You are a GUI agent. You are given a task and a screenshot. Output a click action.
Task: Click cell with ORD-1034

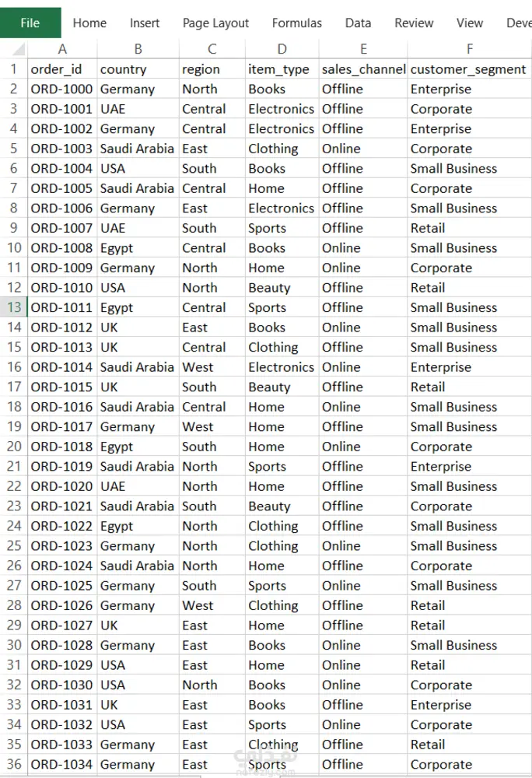pyautogui.click(x=62, y=764)
